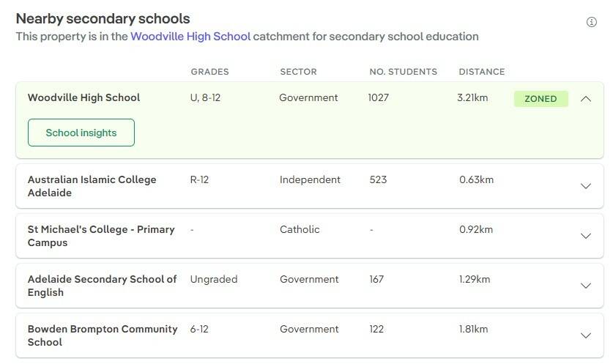This screenshot has height=364, width=613.
Task: Click the info icon beside the heading
Action: (592, 22)
